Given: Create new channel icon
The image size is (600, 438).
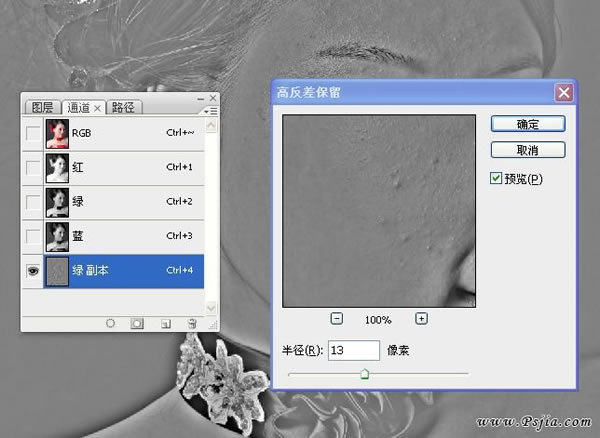Looking at the screenshot, I should click(x=166, y=324).
